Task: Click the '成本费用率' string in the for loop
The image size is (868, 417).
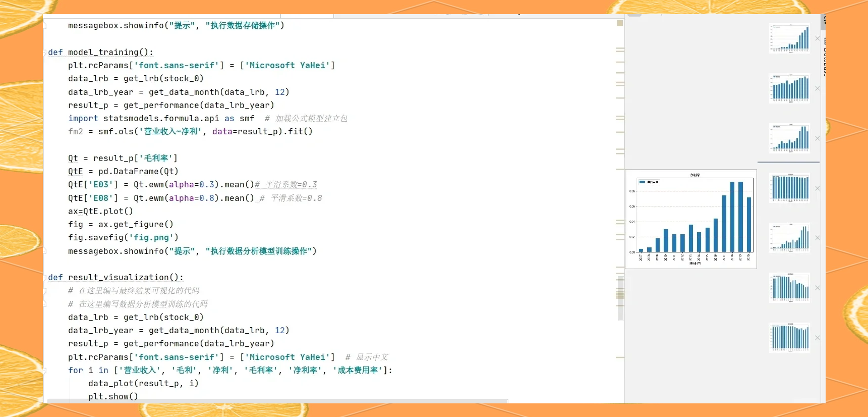Action: click(358, 370)
